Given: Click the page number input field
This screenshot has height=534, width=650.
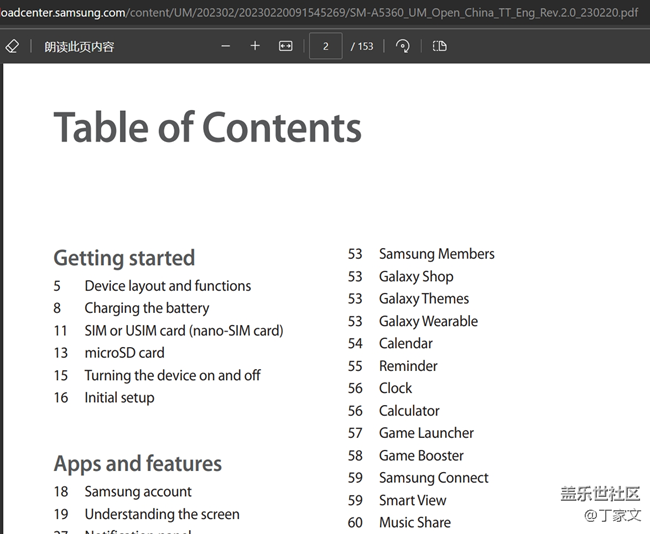Looking at the screenshot, I should [x=326, y=46].
